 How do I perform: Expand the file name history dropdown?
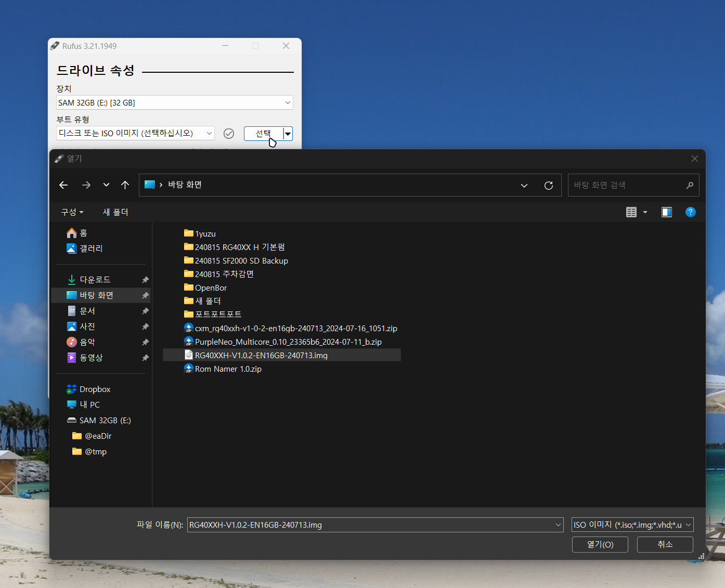coord(559,525)
